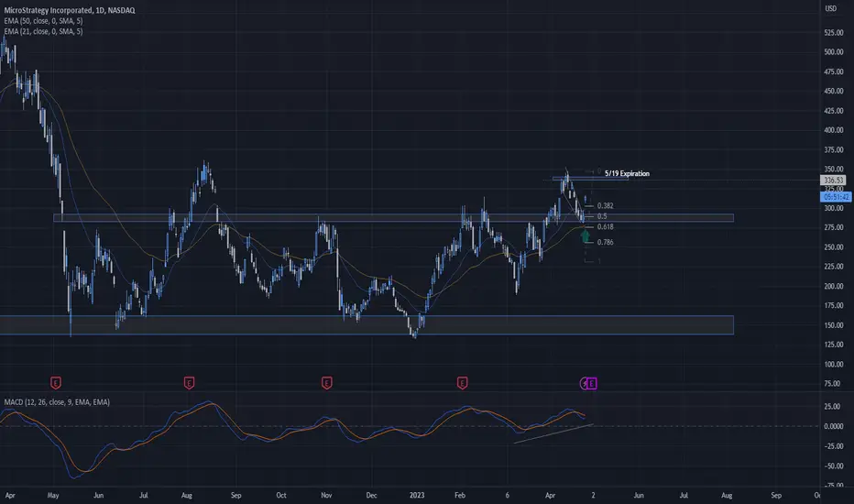Select the MACD trendline drawing
This screenshot has width=854, height=504.
click(553, 433)
